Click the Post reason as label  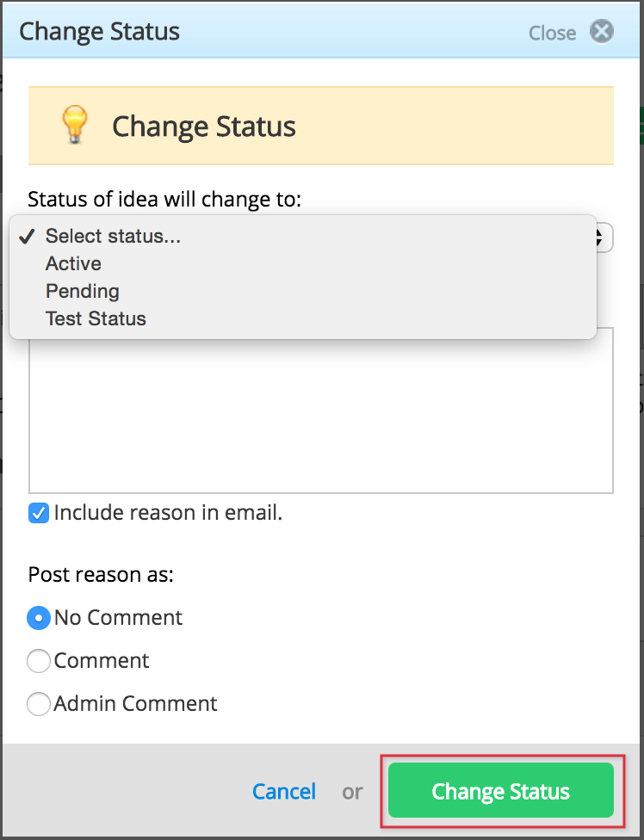pos(101,575)
